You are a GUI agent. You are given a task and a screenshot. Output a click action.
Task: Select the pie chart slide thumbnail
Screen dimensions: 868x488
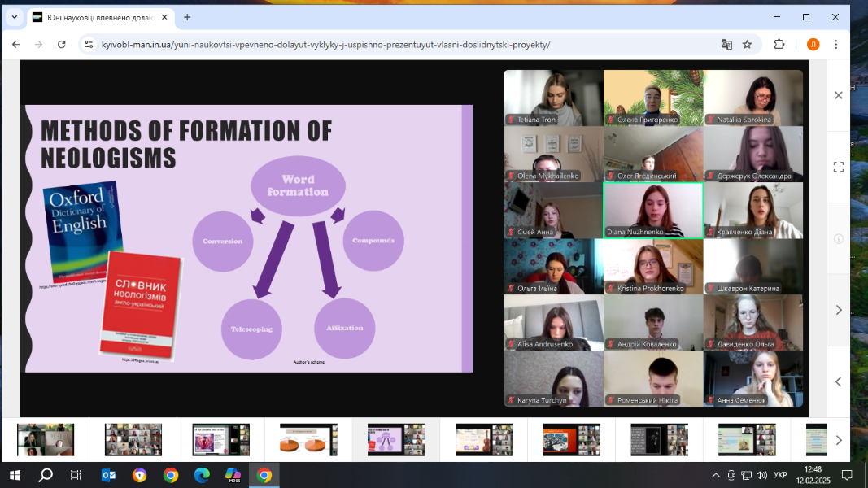coord(308,439)
